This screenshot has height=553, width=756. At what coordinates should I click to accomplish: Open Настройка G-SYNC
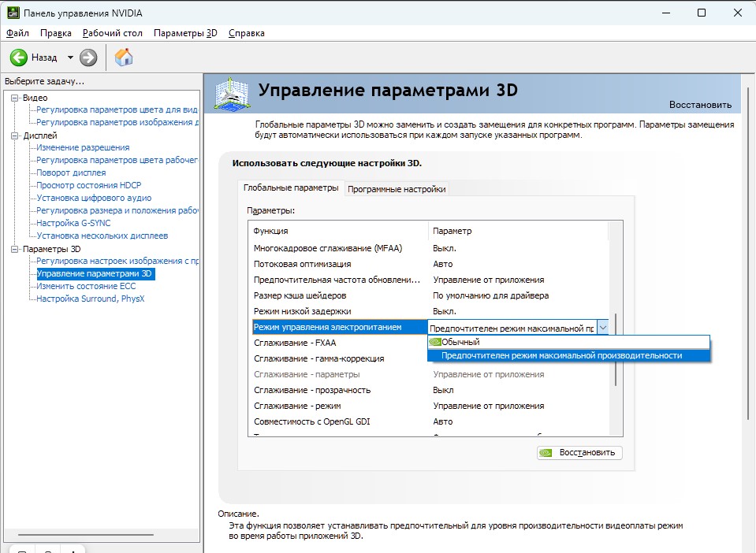(x=73, y=223)
